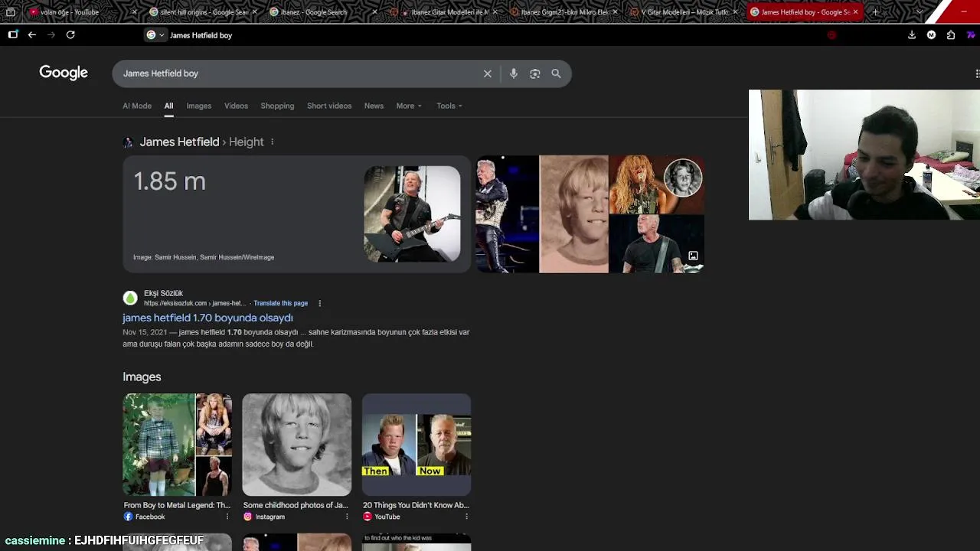
Task: Open search by image lens icon
Action: [x=535, y=73]
